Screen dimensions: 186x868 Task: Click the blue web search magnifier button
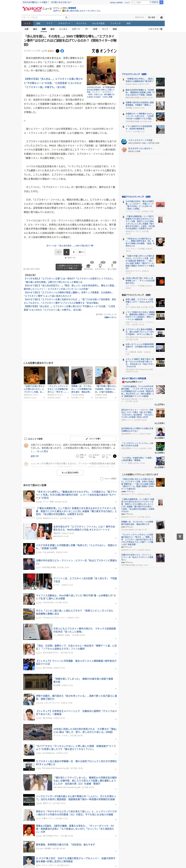click(x=161, y=2)
